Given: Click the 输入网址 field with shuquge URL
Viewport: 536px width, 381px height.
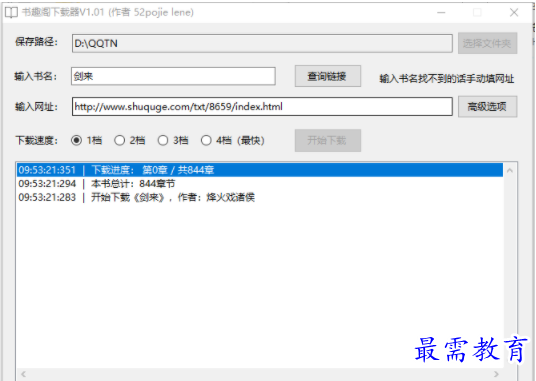Looking at the screenshot, I should pyautogui.click(x=262, y=107).
